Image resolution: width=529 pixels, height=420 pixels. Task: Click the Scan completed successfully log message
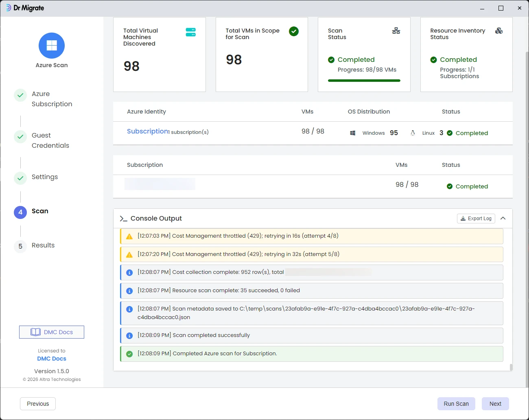[211, 335]
